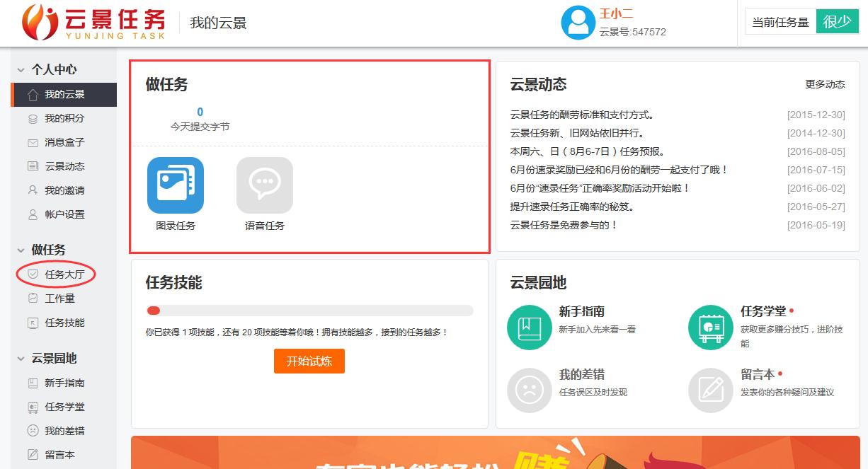Open the 图录任务 image task icon
Image resolution: width=868 pixels, height=469 pixels.
point(175,185)
